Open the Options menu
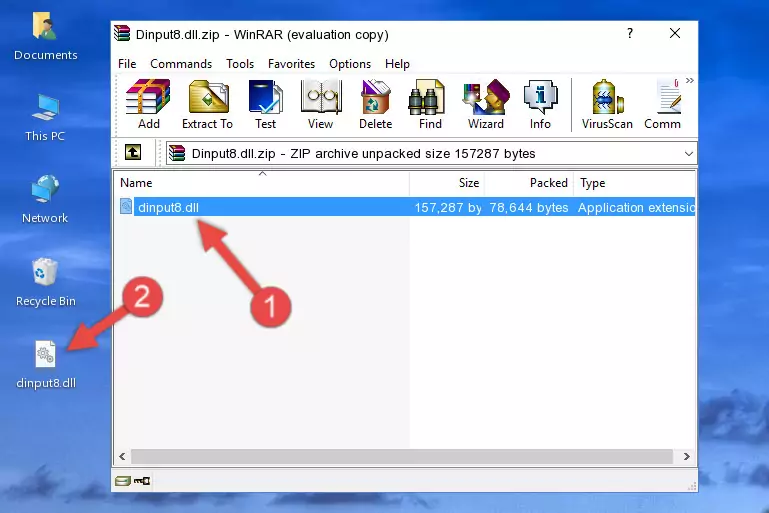Viewport: 769px width, 513px height. pos(350,64)
